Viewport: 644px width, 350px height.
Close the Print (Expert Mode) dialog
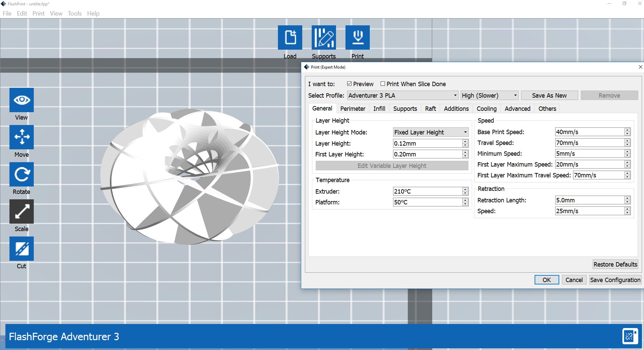coord(640,67)
